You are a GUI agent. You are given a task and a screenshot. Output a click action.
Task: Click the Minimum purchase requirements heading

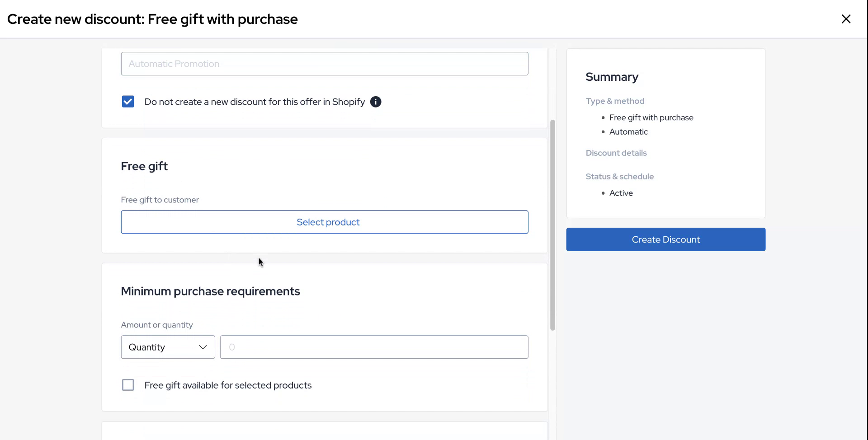point(210,291)
